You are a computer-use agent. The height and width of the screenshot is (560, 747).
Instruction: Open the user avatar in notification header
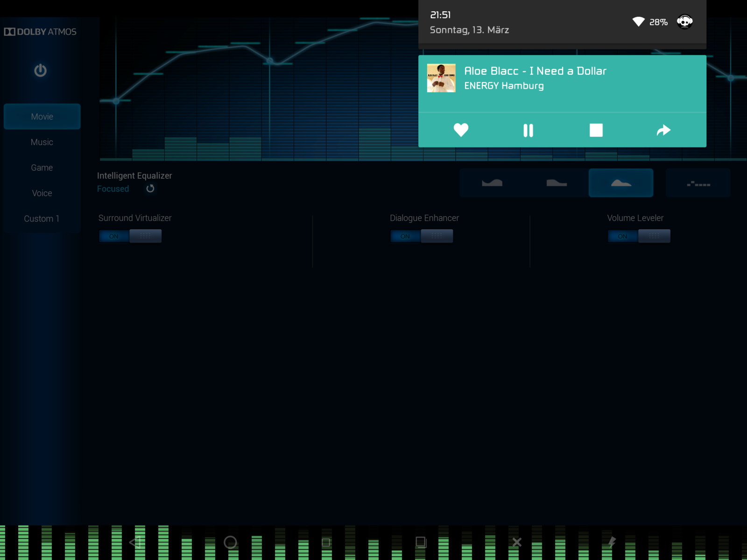[684, 22]
